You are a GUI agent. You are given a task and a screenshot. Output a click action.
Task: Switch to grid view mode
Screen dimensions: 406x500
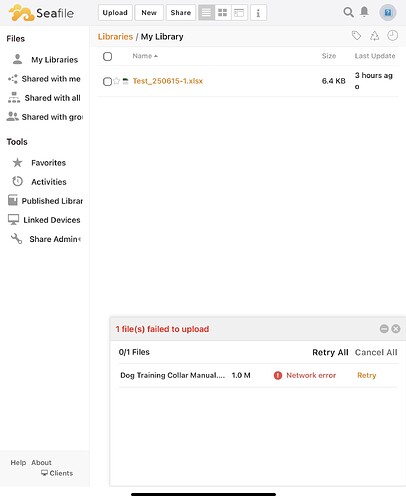[223, 13]
